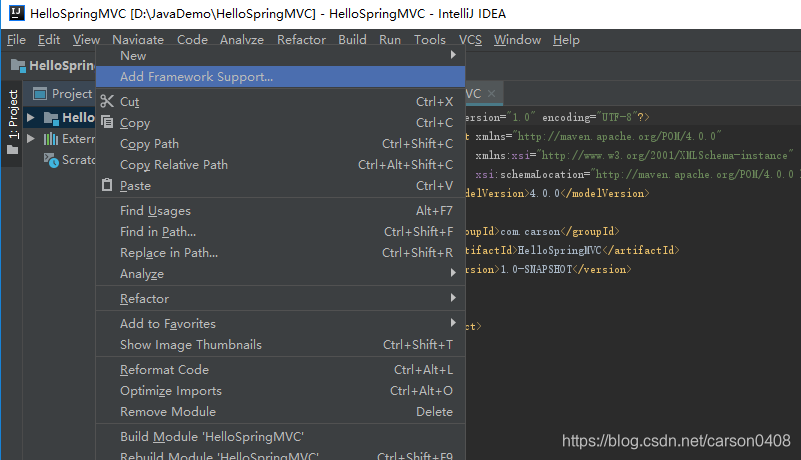801x460 pixels.
Task: Open the Analyze menu in menu bar
Action: pos(242,39)
